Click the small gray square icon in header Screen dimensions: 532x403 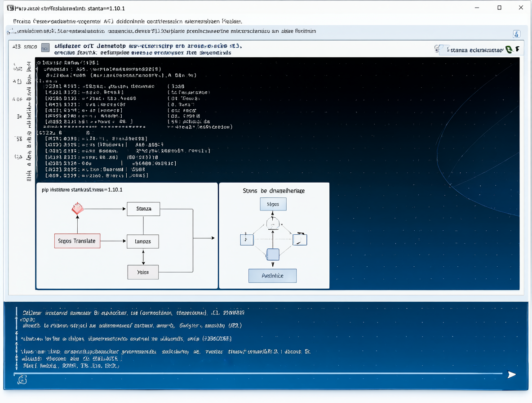[45, 48]
